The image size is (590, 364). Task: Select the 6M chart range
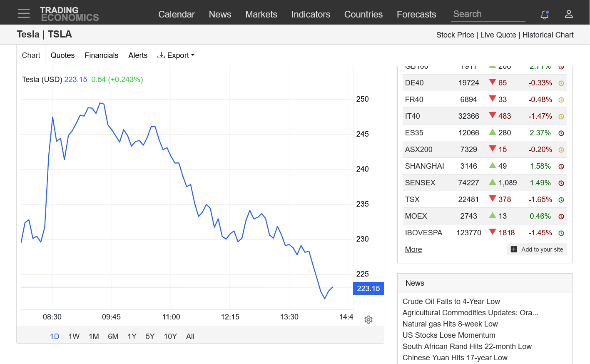click(x=113, y=337)
